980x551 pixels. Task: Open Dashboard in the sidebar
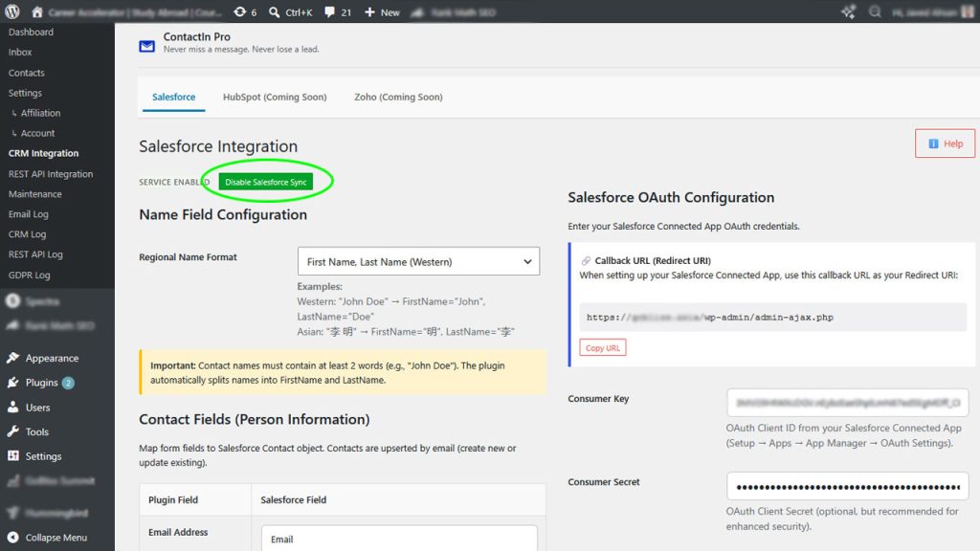pyautogui.click(x=31, y=32)
